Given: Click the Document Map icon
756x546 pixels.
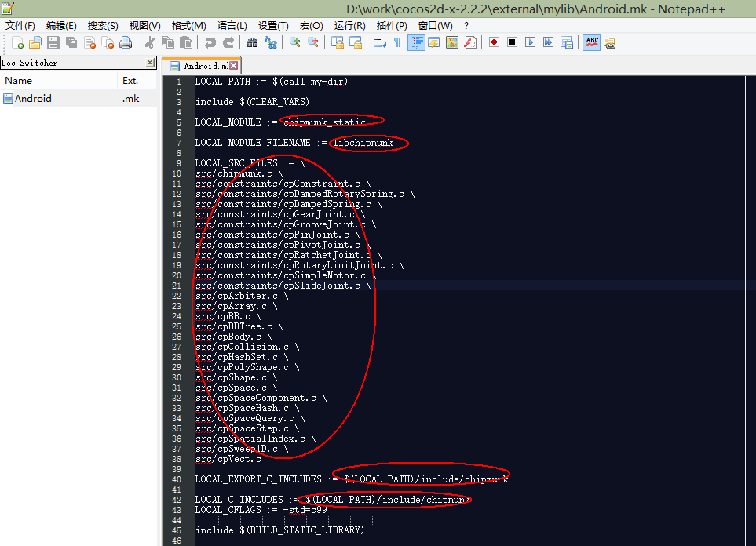Looking at the screenshot, I should click(452, 43).
